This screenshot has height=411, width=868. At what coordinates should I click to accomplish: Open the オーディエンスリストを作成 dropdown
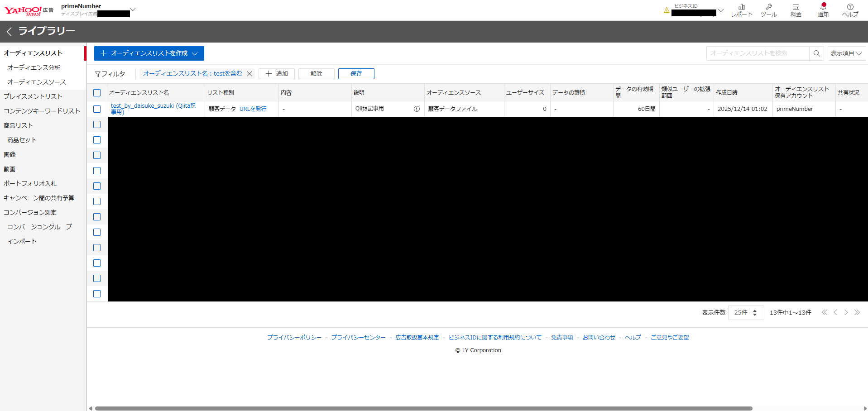coord(149,53)
